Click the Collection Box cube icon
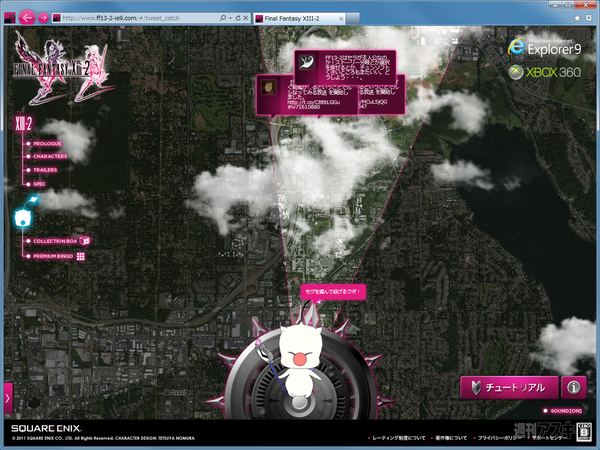The width and height of the screenshot is (600, 450). click(x=85, y=241)
